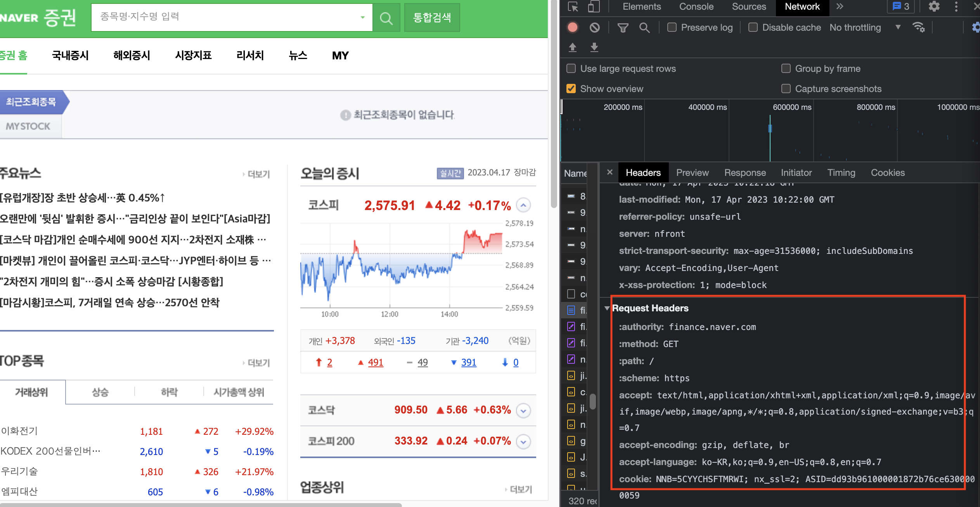Viewport: 980px width, 507px height.
Task: Click the 통합검색 button
Action: pos(432,17)
